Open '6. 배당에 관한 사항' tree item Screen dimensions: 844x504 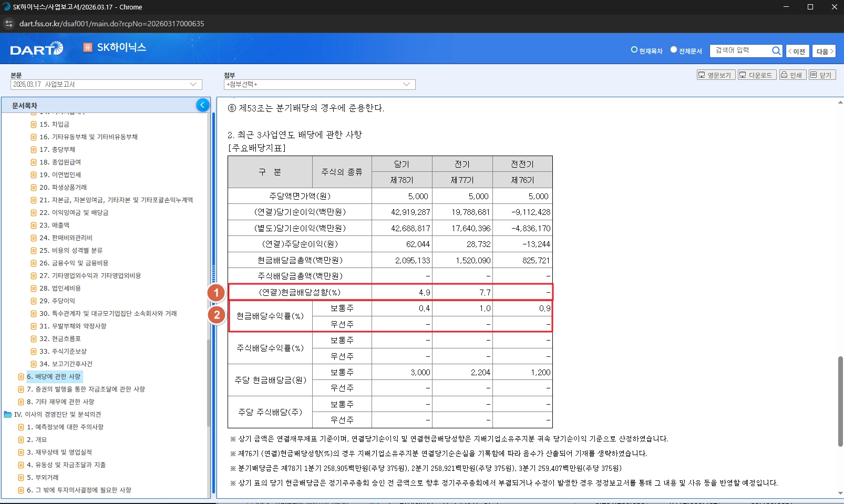54,377
